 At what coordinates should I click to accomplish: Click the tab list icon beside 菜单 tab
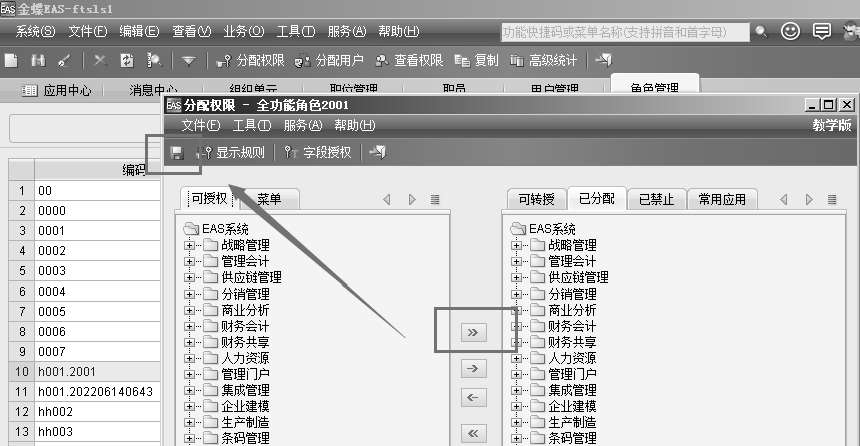click(x=435, y=200)
